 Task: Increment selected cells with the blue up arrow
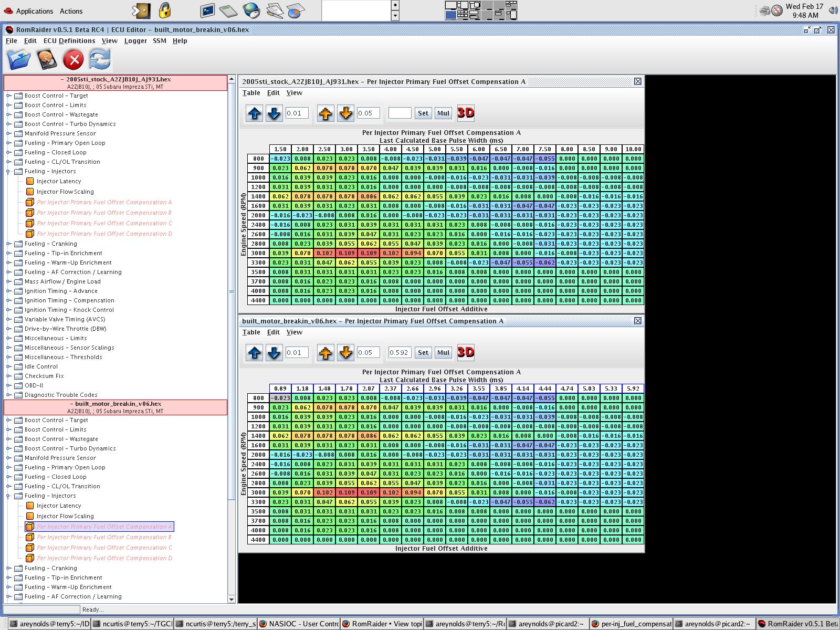coord(254,113)
